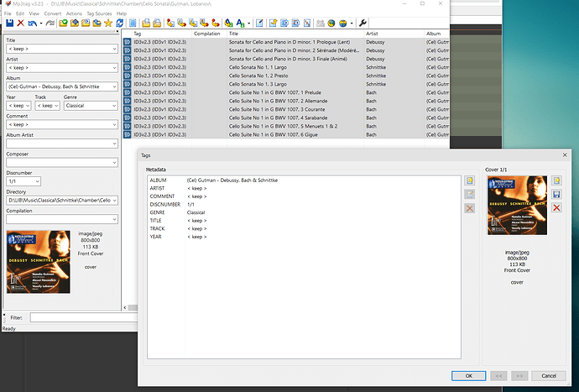Select the album cover thumbnail in the left panel
This screenshot has height=392, width=579.
(x=39, y=262)
